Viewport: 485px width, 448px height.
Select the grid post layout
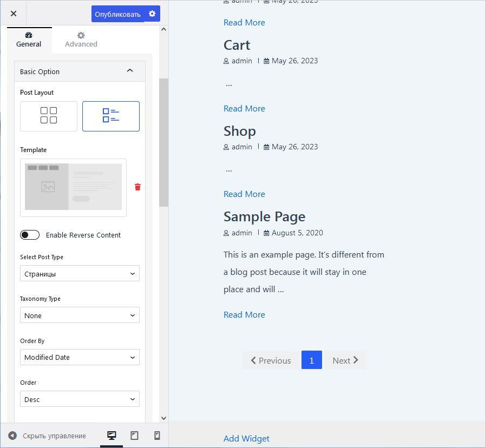click(49, 116)
